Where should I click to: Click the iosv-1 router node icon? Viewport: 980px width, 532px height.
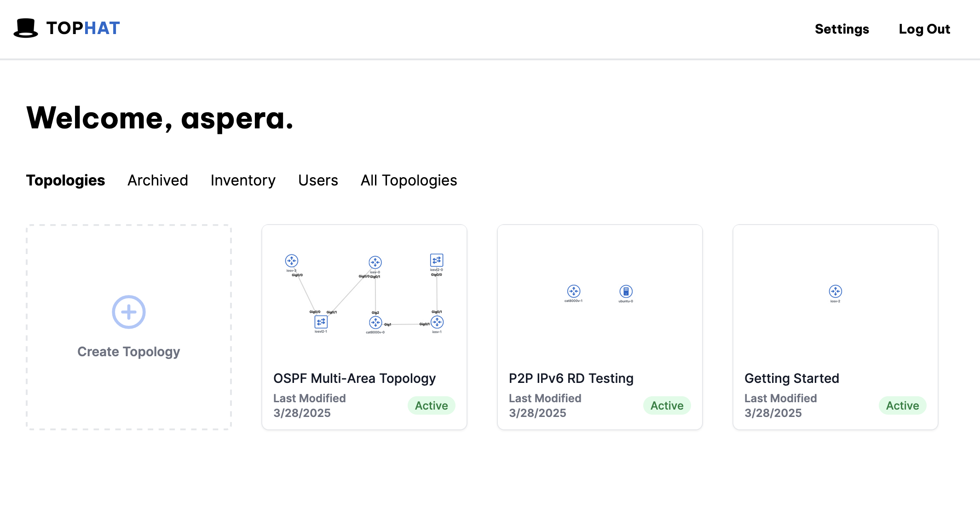click(x=436, y=323)
